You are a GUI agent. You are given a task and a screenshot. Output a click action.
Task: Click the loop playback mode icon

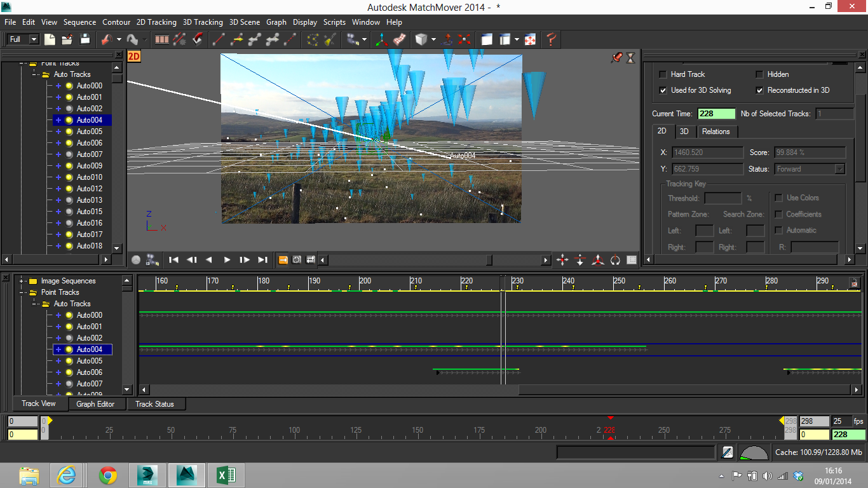[297, 260]
